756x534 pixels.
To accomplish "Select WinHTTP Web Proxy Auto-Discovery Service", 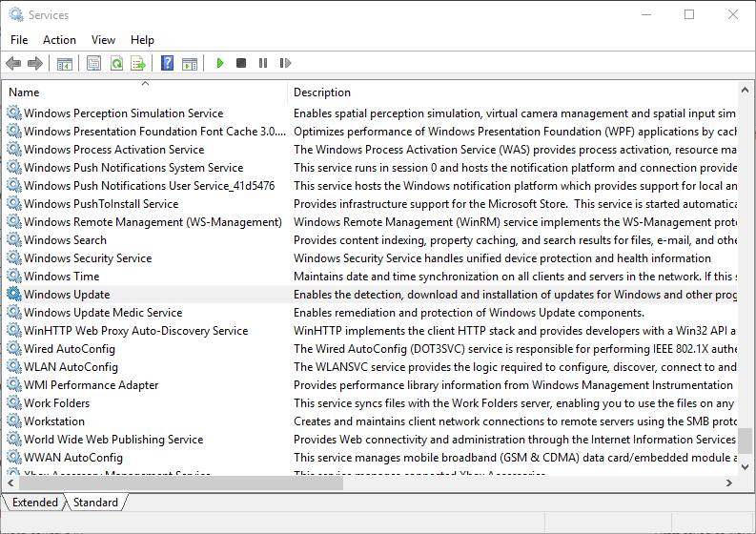I will pyautogui.click(x=135, y=331).
